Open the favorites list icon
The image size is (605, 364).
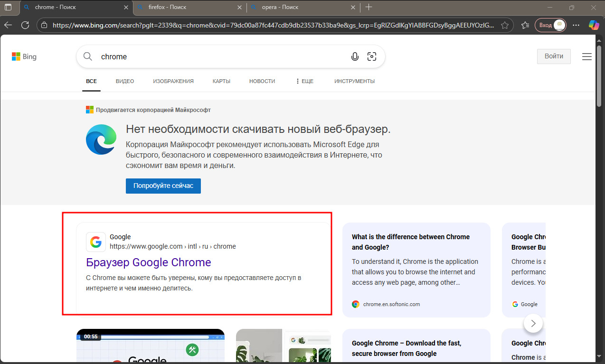point(525,25)
